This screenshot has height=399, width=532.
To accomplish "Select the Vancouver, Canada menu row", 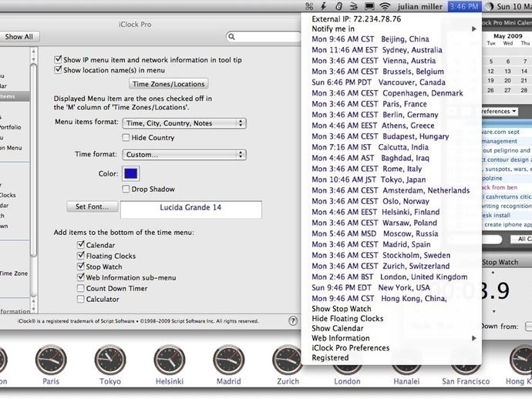I will 391,82.
